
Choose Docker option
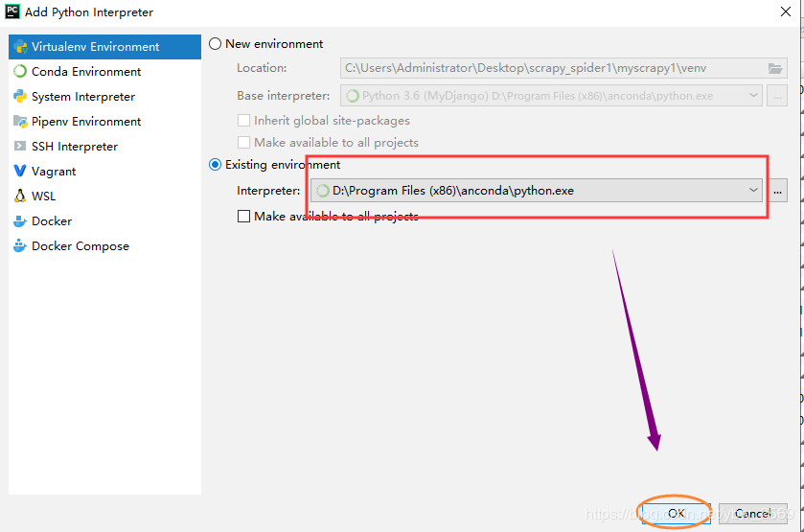(105, 221)
